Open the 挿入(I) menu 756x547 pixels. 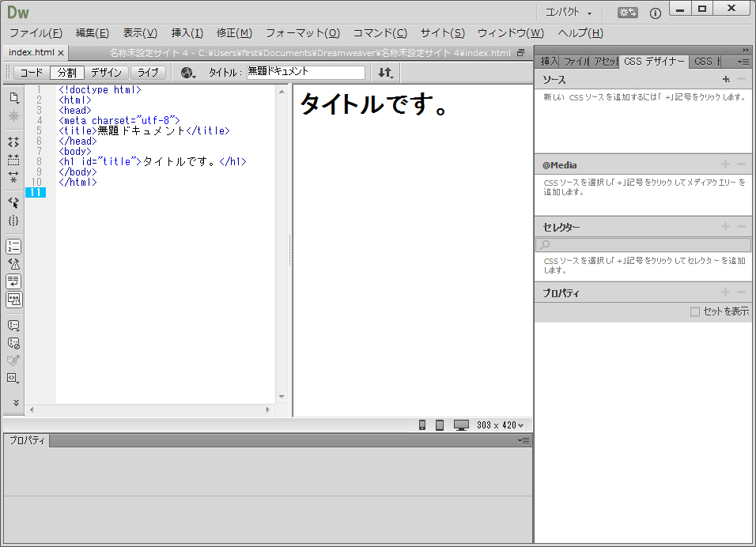tap(187, 33)
